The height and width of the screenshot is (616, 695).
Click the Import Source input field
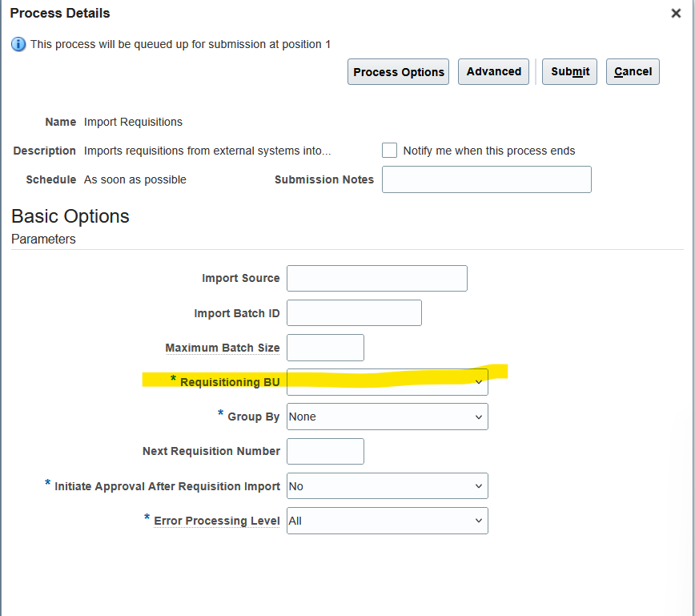coord(376,278)
